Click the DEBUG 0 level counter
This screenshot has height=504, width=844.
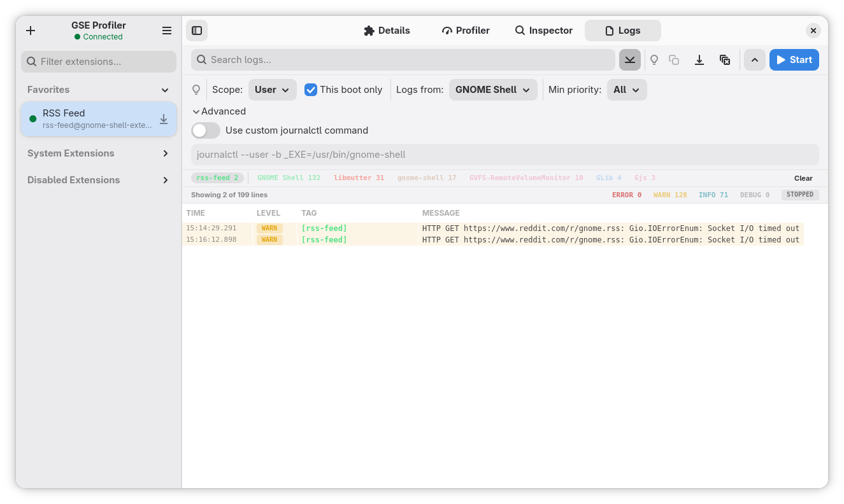tap(755, 195)
